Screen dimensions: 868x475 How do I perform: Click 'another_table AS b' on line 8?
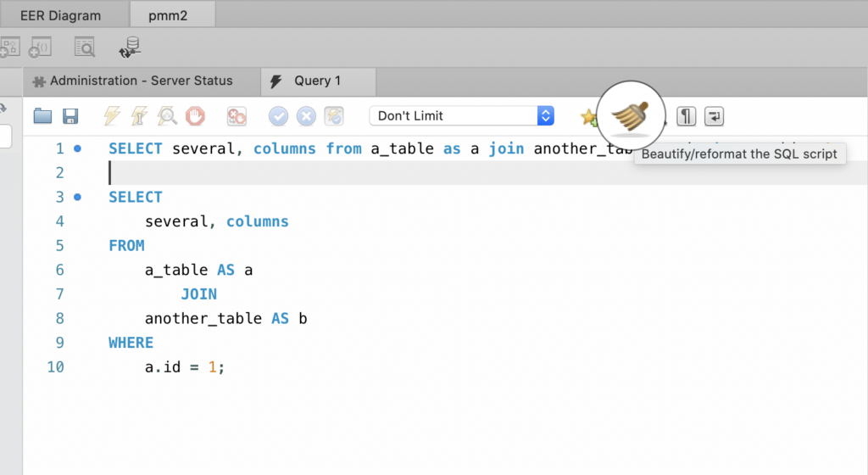tap(225, 319)
